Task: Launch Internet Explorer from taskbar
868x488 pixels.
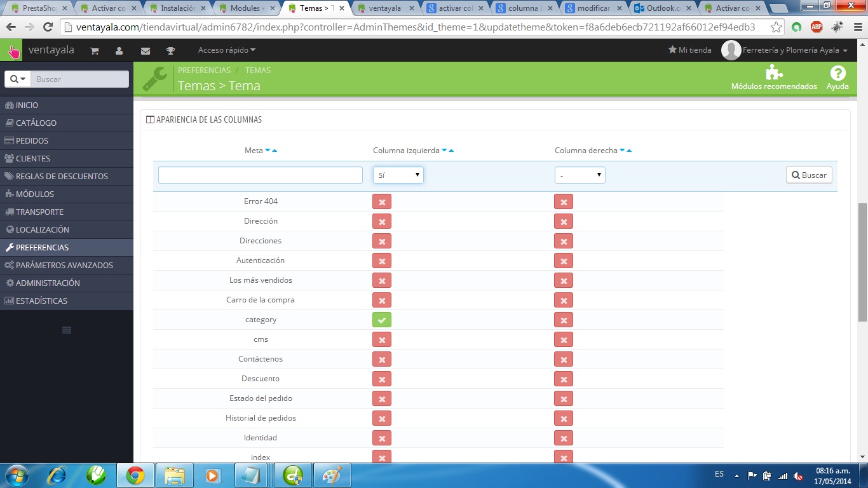Action: (x=57, y=475)
